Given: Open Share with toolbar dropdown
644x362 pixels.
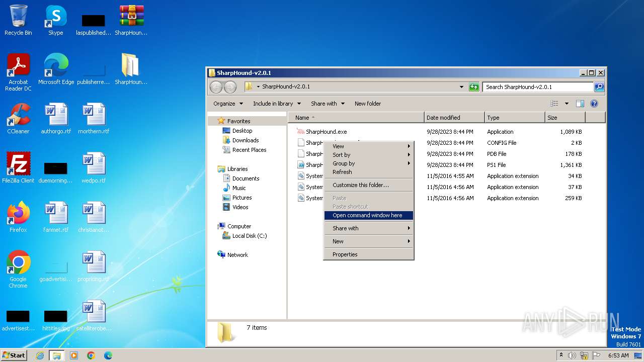Looking at the screenshot, I should click(328, 104).
